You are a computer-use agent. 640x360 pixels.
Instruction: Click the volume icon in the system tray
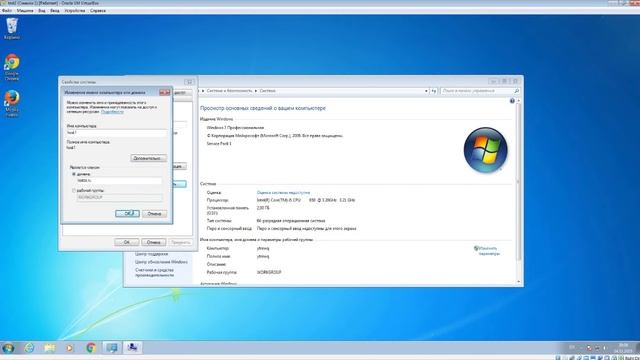(605, 348)
